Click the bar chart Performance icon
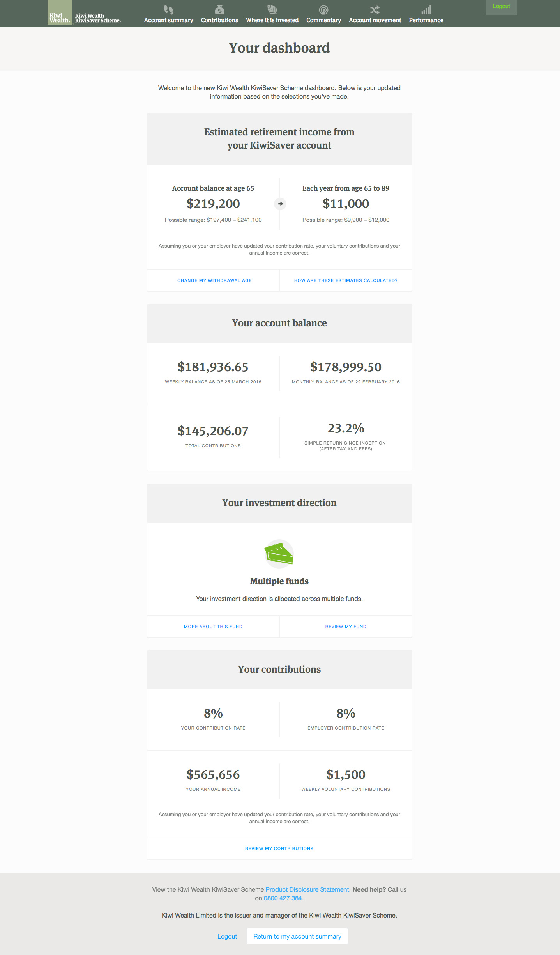 click(426, 10)
